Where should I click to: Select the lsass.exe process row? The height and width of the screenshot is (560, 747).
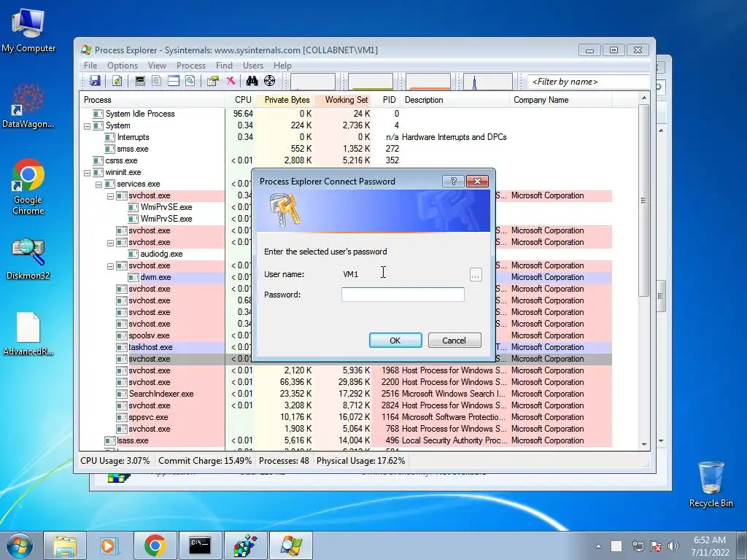pyautogui.click(x=346, y=440)
